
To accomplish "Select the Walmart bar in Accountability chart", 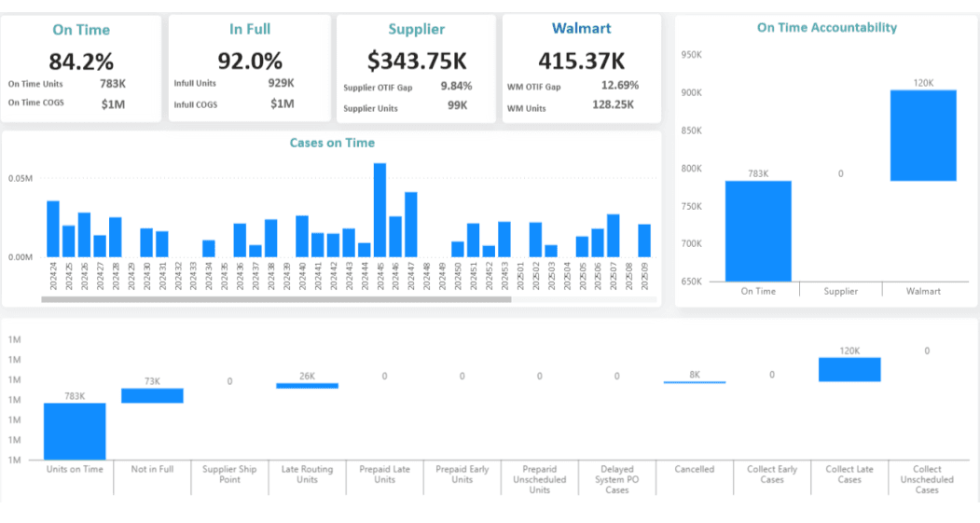I will [x=923, y=135].
